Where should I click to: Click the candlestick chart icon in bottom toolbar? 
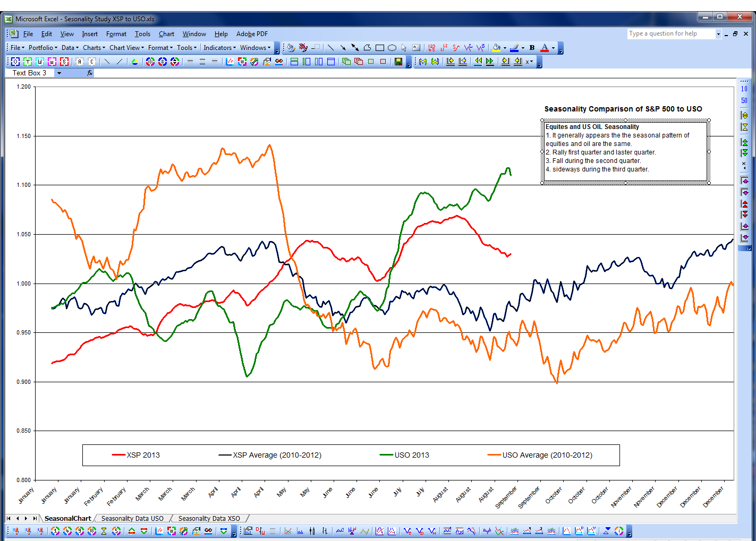312,531
